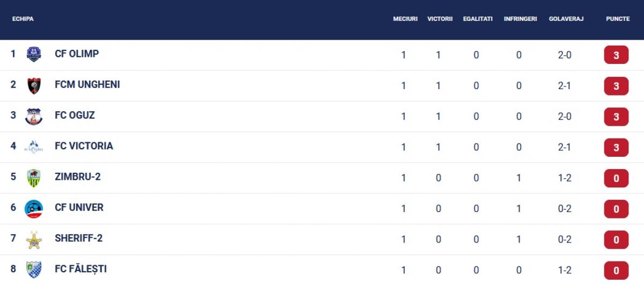Click the ECHIPA column header
Viewport: 644px width, 284px height.
pos(23,19)
